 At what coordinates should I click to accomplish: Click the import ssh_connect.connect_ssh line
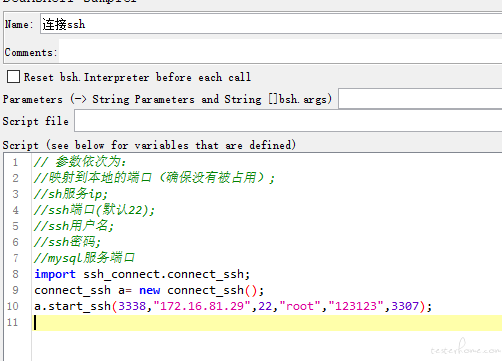tap(142, 274)
